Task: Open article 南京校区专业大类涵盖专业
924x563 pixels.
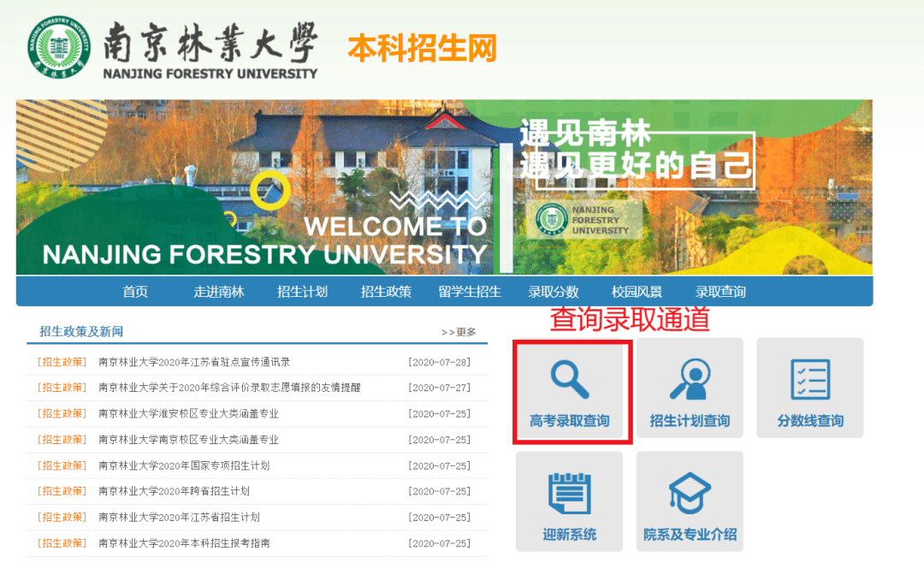Action: tap(188, 440)
